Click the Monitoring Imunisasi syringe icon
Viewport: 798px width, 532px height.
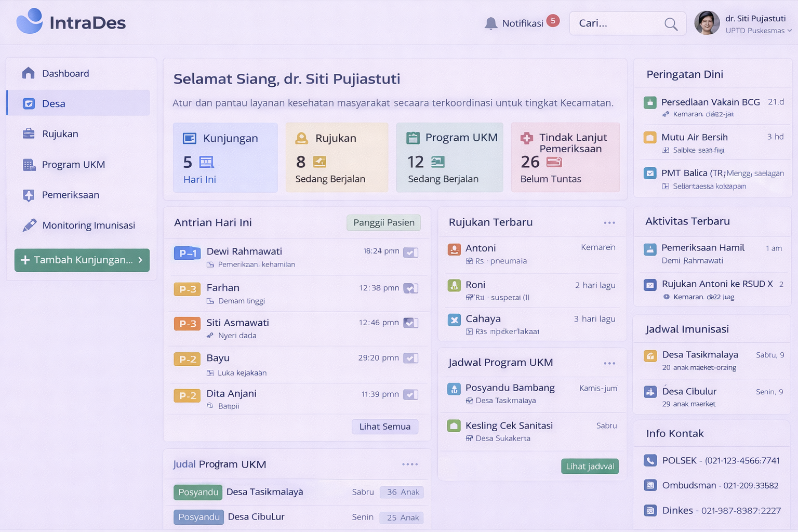(29, 225)
